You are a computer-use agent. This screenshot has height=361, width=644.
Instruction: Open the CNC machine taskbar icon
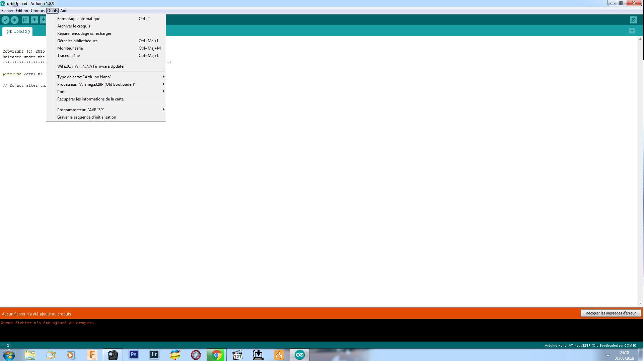coord(258,355)
